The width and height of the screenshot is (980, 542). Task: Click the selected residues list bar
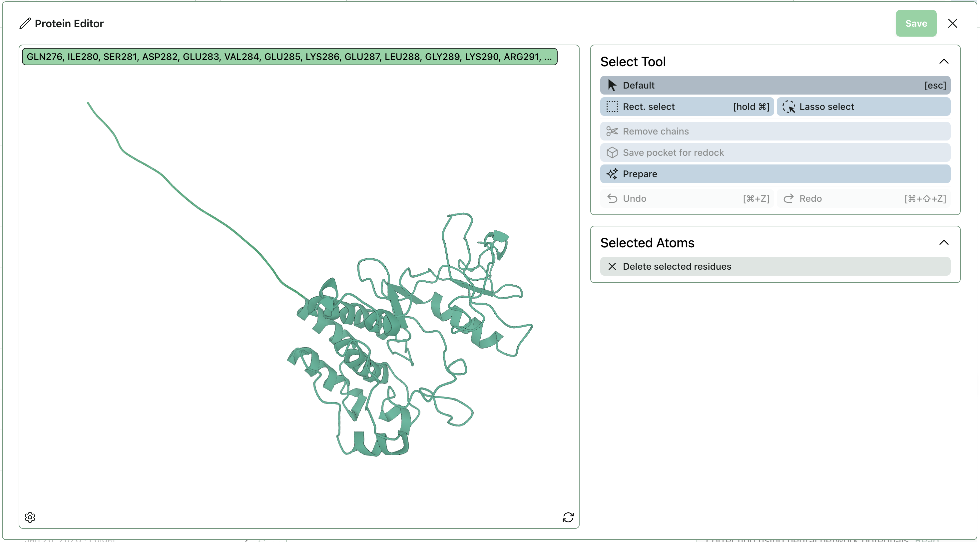[289, 57]
